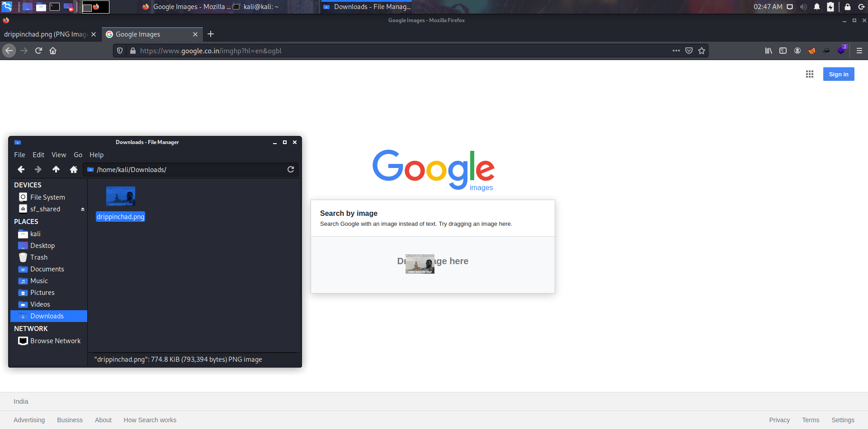
Task: Switch to drippinchad.png tab
Action: click(46, 34)
